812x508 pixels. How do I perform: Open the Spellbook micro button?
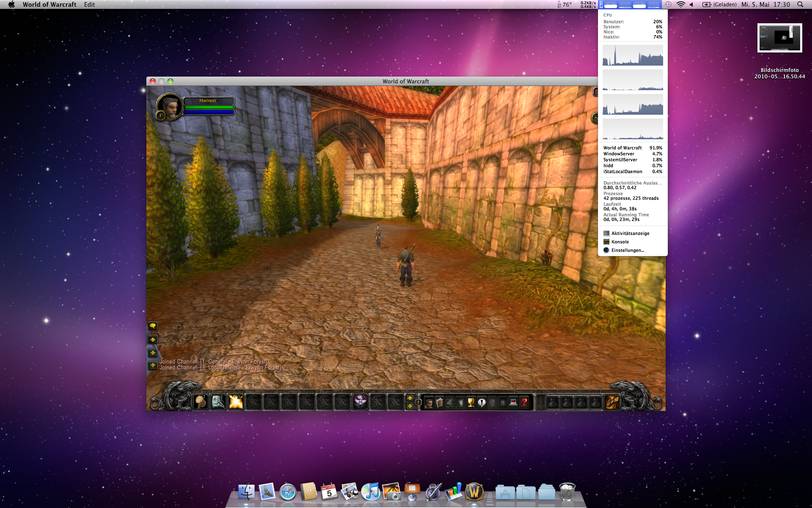click(x=439, y=402)
